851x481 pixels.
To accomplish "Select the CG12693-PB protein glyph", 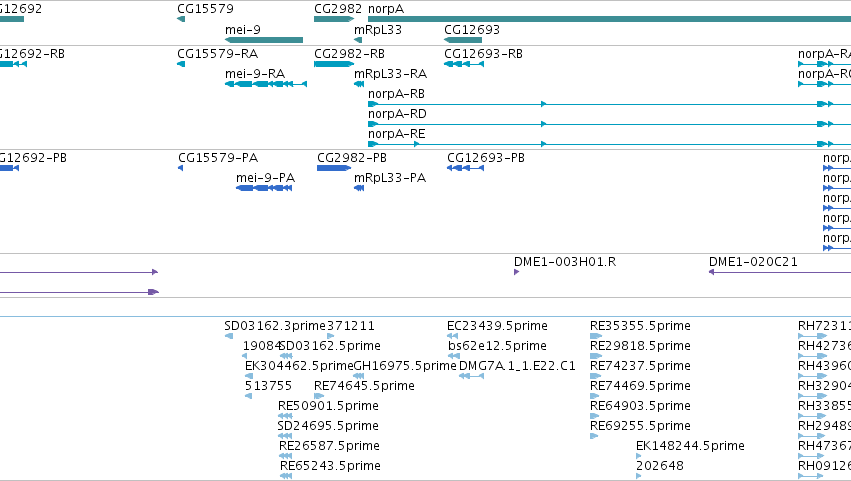I will pos(465,168).
